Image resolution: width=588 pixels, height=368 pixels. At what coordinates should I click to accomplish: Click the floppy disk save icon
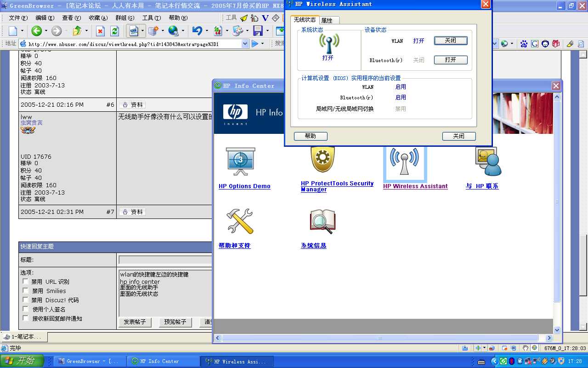[258, 31]
